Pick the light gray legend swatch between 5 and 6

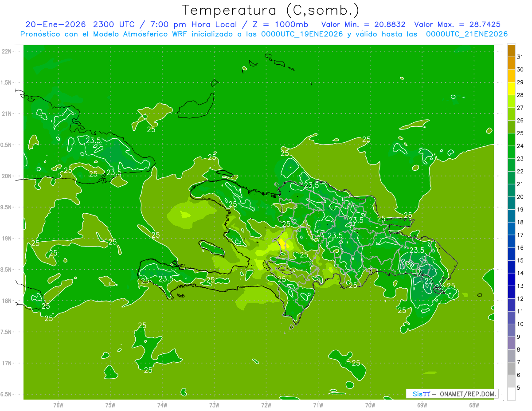511,381
